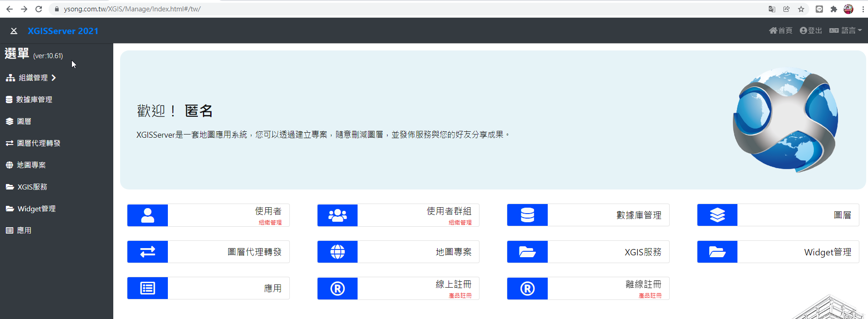Click the browser forward arrow

24,9
